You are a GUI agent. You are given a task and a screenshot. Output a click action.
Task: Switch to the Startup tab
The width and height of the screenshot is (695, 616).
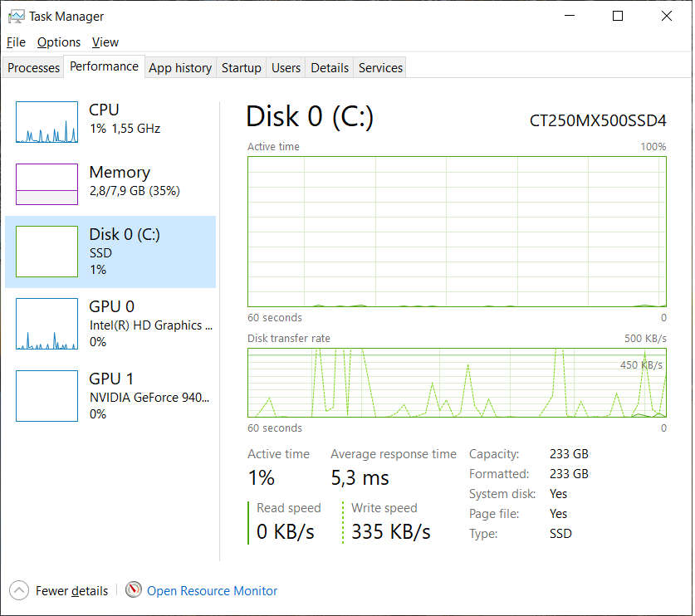click(x=241, y=67)
